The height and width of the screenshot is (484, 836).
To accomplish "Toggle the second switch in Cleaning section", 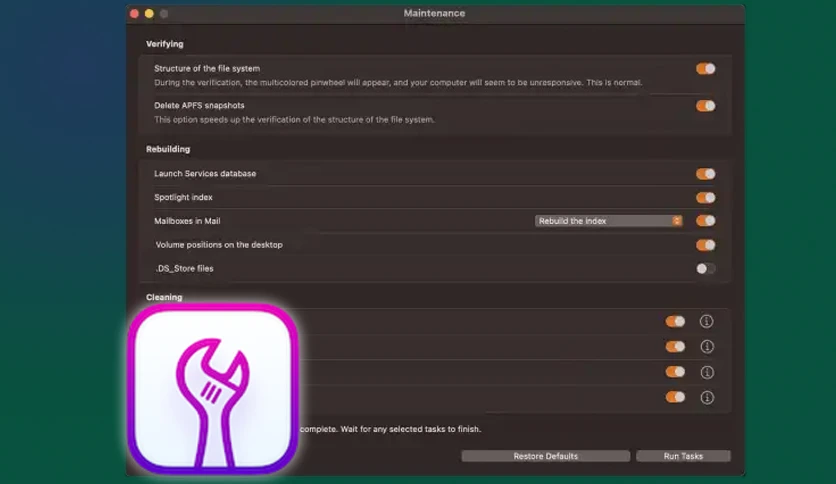I will point(675,347).
